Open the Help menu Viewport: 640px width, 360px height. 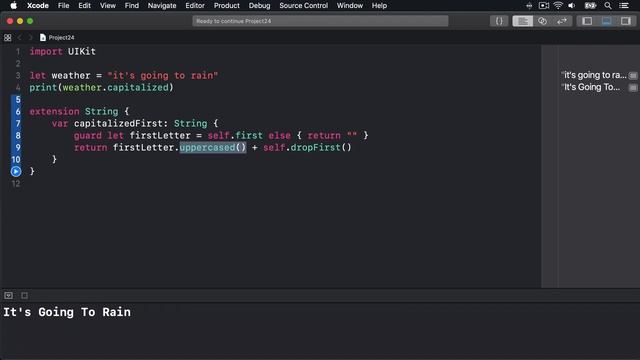tap(379, 6)
